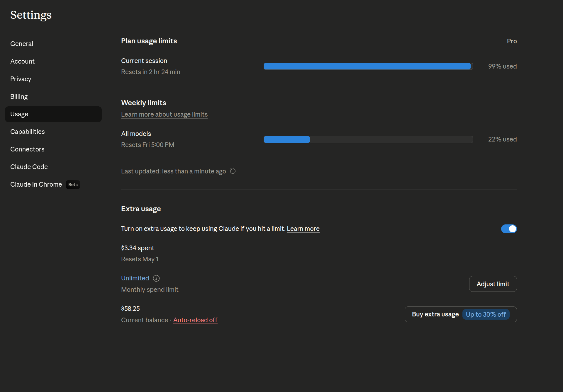Image resolution: width=563 pixels, height=392 pixels.
Task: Open the Billing page
Action: tap(19, 96)
